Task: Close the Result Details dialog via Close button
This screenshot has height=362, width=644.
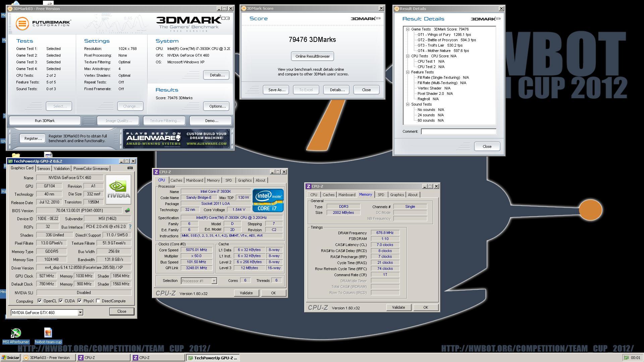Action: point(487,146)
